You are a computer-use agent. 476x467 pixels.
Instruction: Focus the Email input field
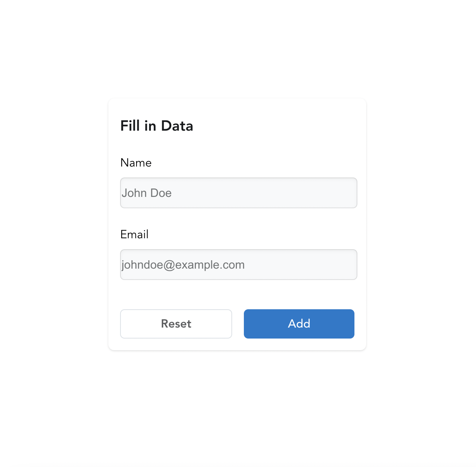pos(239,265)
